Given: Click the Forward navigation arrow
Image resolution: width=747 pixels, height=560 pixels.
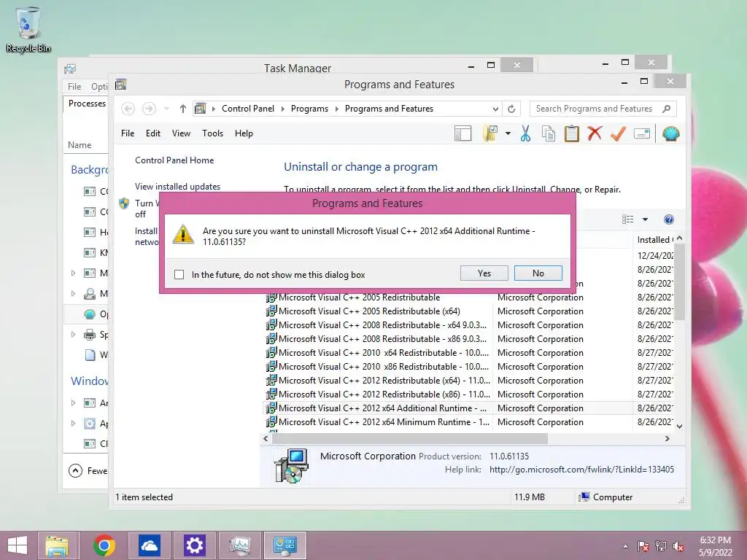Looking at the screenshot, I should 149,109.
